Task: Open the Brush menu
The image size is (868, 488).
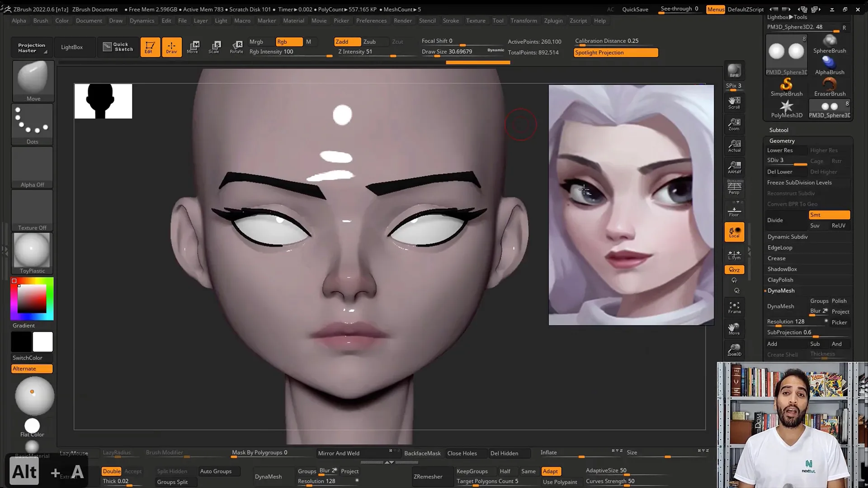Action: [41, 21]
